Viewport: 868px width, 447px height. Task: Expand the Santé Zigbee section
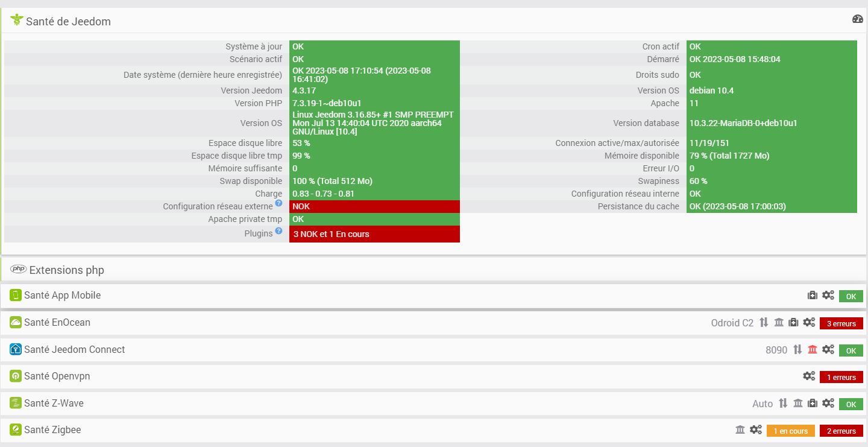(x=52, y=430)
